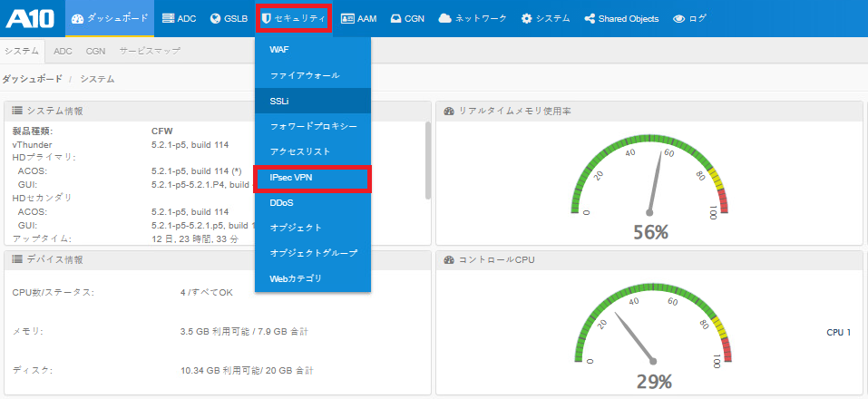Click the アップタイム label
This screenshot has height=399, width=868.
point(42,238)
